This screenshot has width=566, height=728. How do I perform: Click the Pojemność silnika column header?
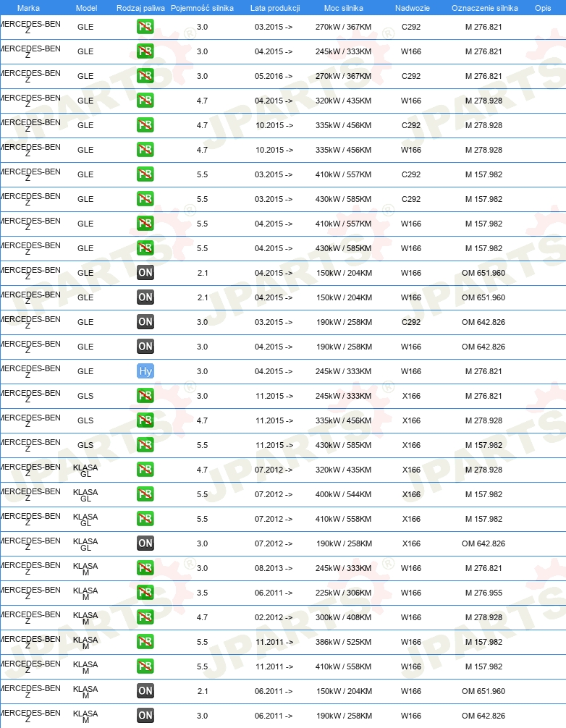click(x=202, y=8)
